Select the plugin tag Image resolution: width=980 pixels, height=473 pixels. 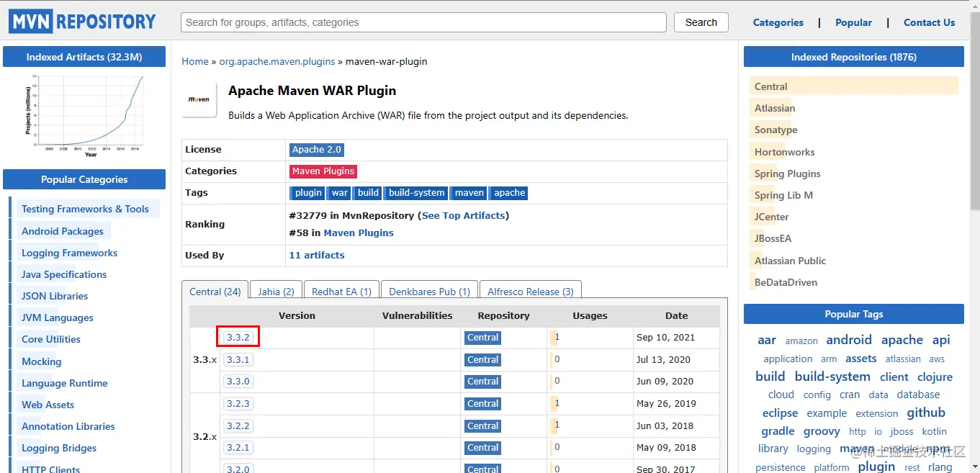(x=308, y=193)
